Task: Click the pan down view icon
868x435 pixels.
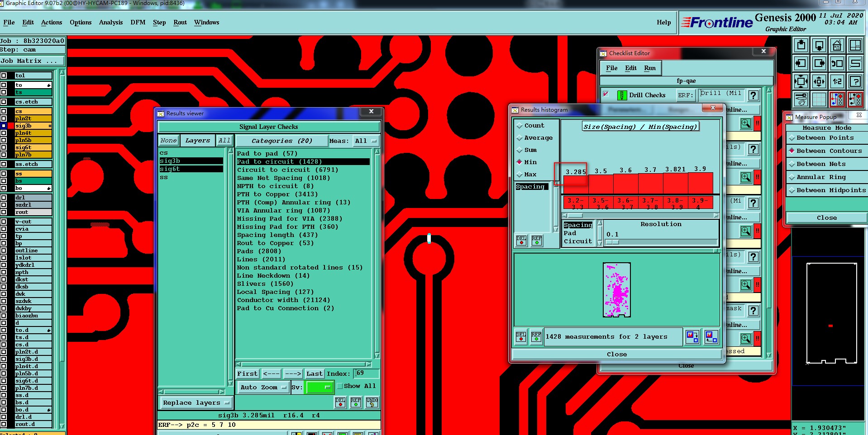Action: click(x=819, y=45)
